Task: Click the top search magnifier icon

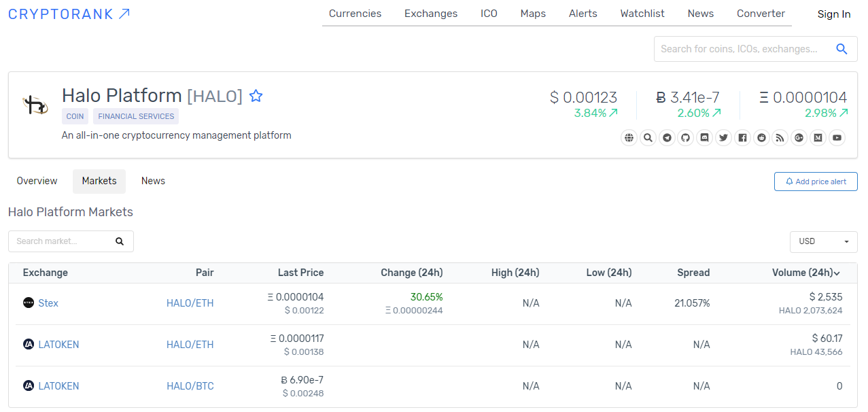Action: click(x=841, y=49)
